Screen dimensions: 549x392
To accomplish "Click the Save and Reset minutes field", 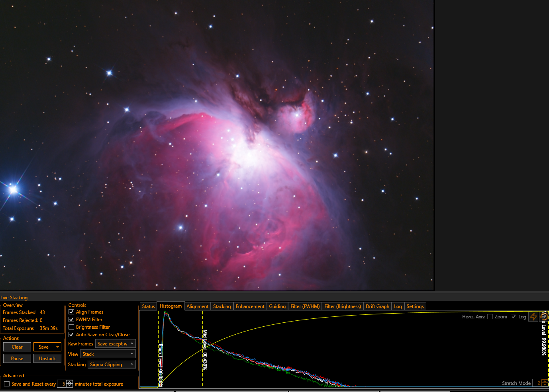I will coord(62,384).
